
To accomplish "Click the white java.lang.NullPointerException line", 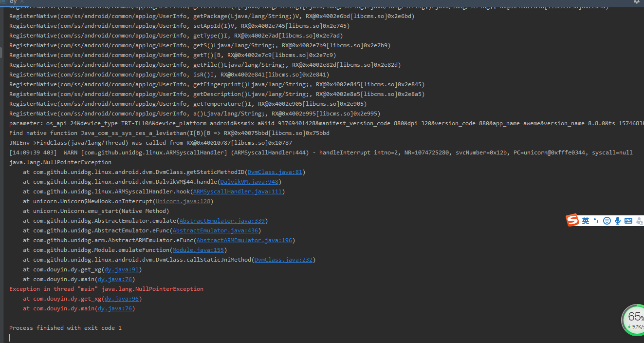I will 60,162.
